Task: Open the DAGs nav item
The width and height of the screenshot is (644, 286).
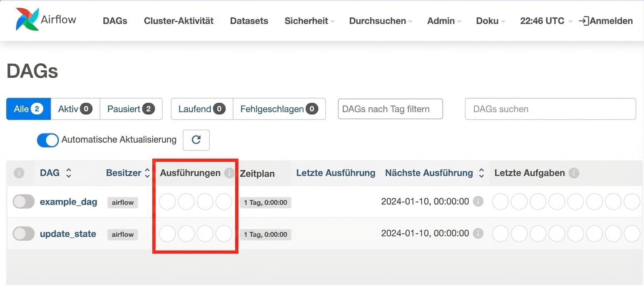Action: point(115,21)
